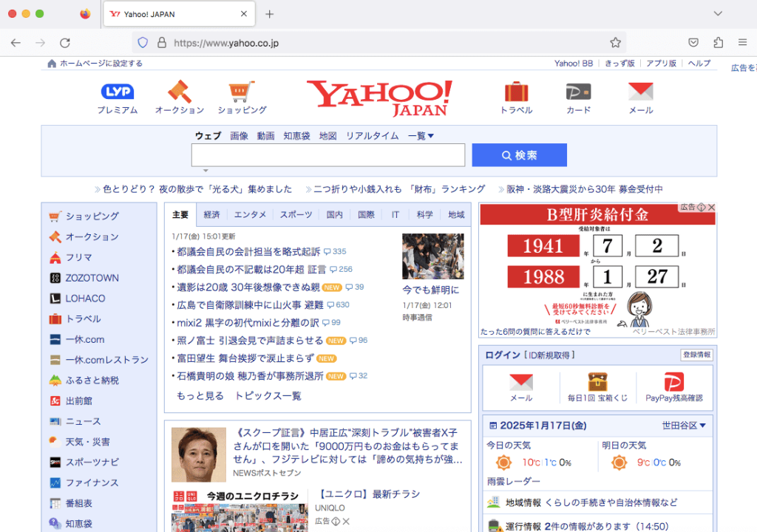Open the Travel suitcase icon in header
757x532 pixels.
[x=516, y=91]
